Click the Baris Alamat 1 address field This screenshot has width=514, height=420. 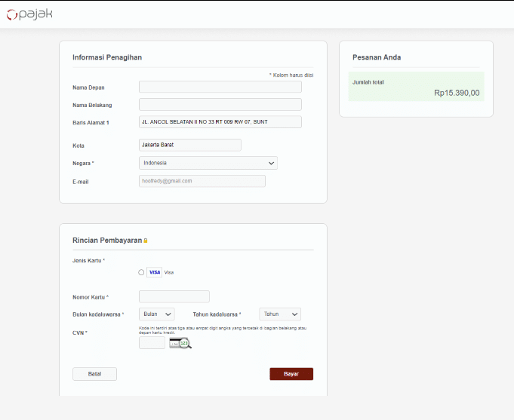pyautogui.click(x=220, y=122)
